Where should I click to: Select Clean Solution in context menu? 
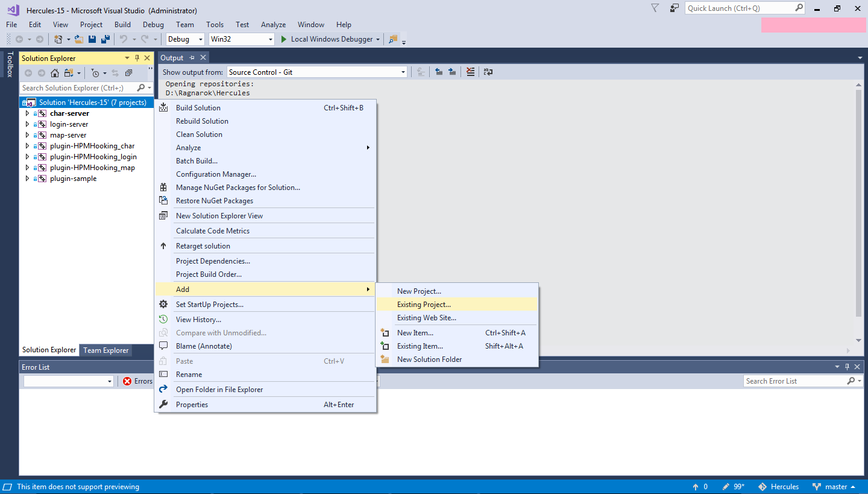[266, 135]
